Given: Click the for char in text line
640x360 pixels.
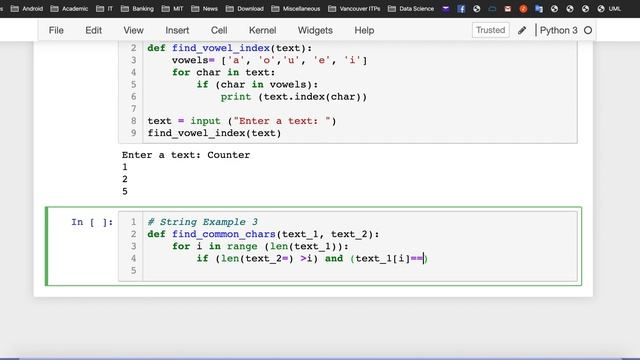Looking at the screenshot, I should tap(224, 72).
